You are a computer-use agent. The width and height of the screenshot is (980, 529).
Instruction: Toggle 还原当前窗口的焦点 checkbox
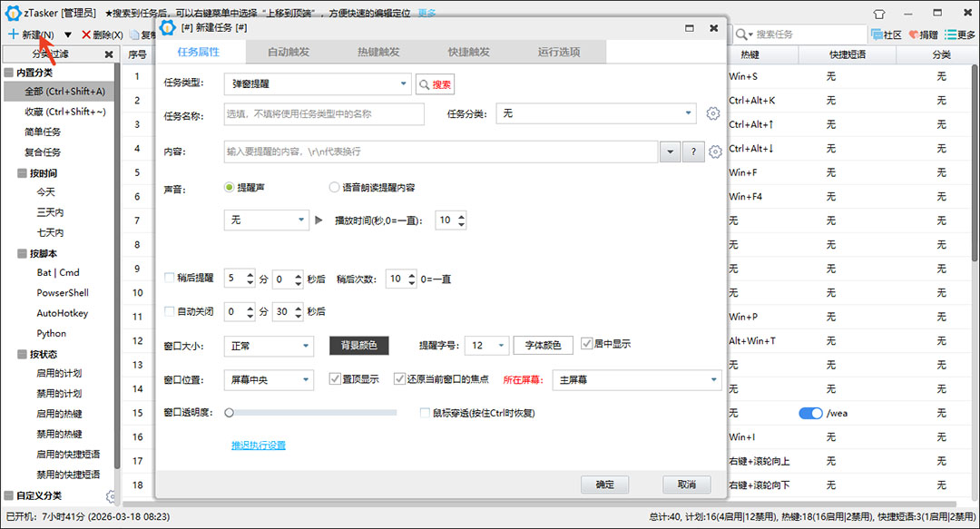coord(399,379)
